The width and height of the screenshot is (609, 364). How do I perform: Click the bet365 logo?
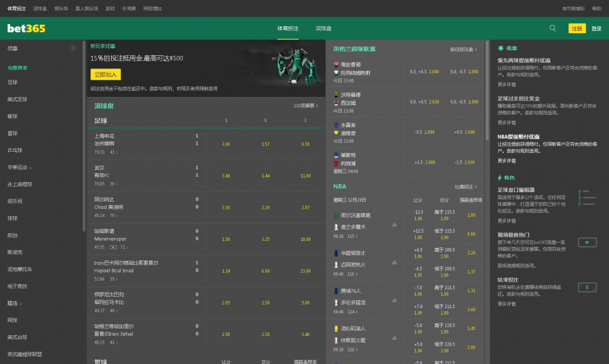point(25,28)
